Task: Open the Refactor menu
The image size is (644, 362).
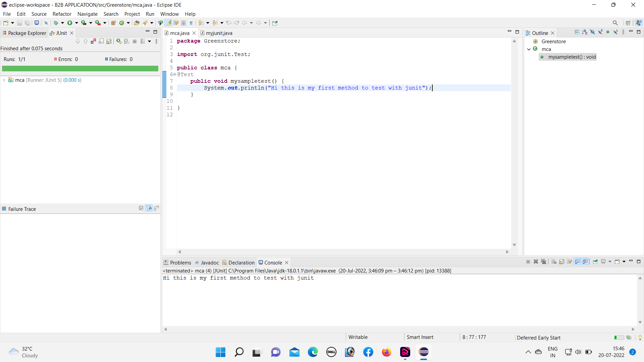Action: (x=62, y=14)
